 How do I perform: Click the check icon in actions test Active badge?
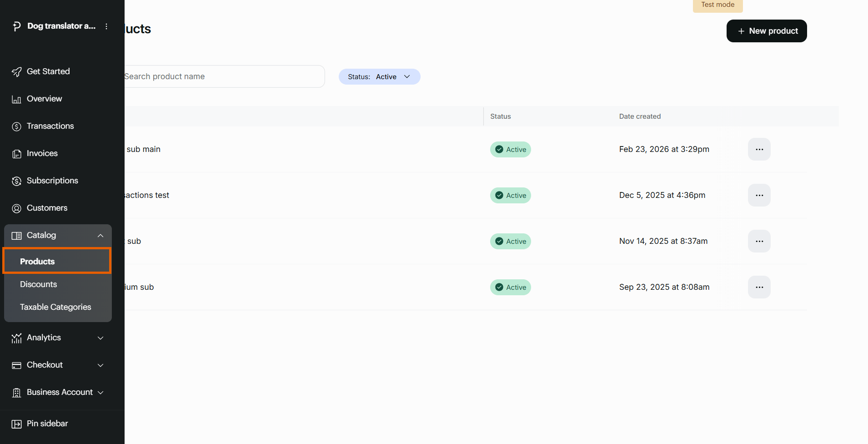pos(499,195)
